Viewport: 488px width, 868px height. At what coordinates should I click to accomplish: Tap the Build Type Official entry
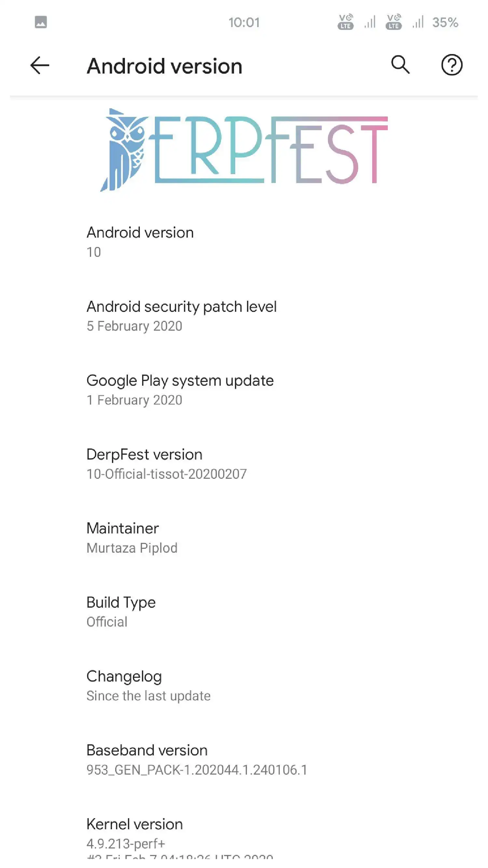pyautogui.click(x=244, y=612)
